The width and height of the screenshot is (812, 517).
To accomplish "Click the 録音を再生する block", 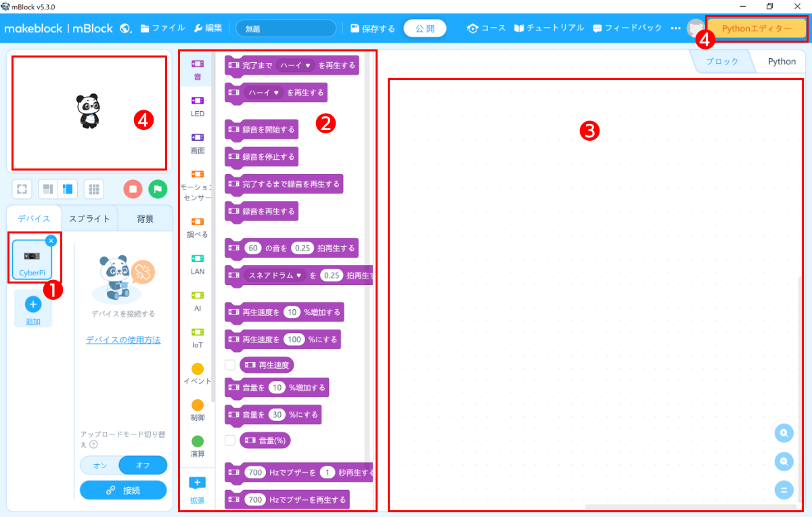I will (x=261, y=212).
